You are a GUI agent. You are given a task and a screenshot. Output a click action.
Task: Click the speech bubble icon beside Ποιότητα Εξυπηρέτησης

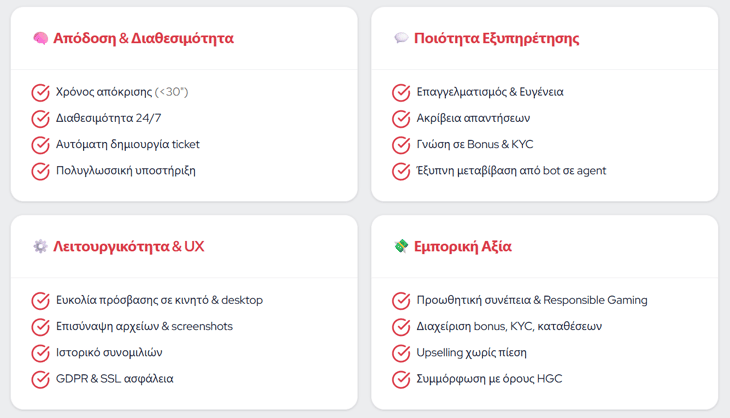401,39
